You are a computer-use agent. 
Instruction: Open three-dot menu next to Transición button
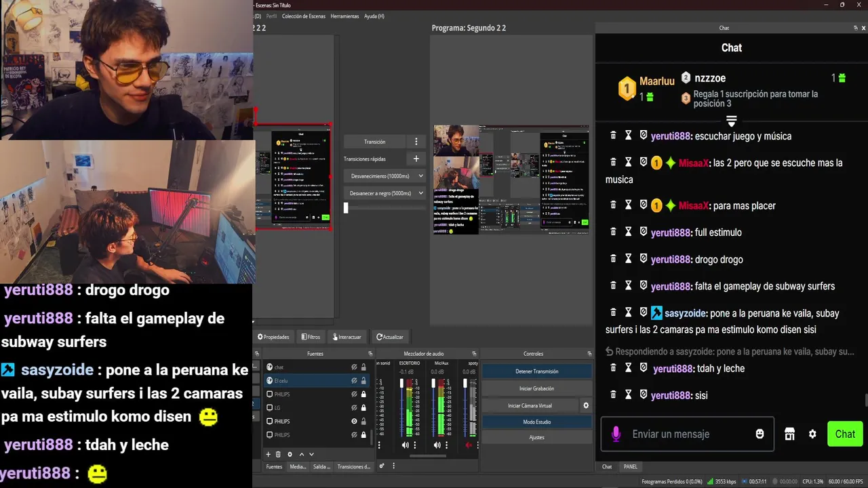point(416,142)
